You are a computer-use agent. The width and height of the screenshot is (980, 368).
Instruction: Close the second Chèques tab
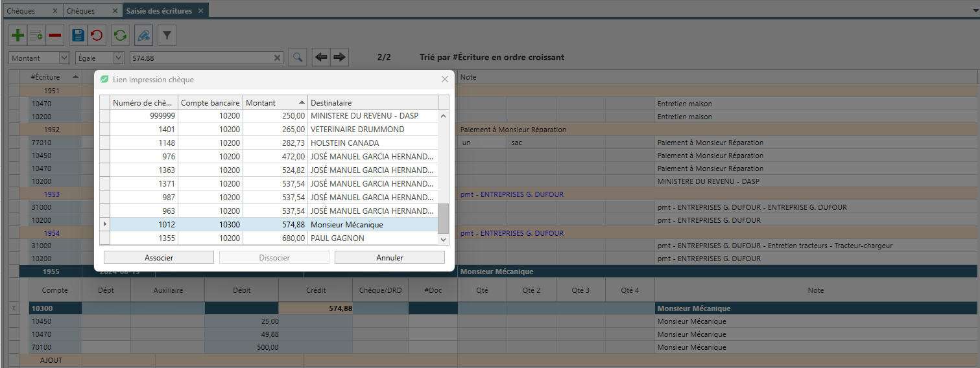coord(114,11)
